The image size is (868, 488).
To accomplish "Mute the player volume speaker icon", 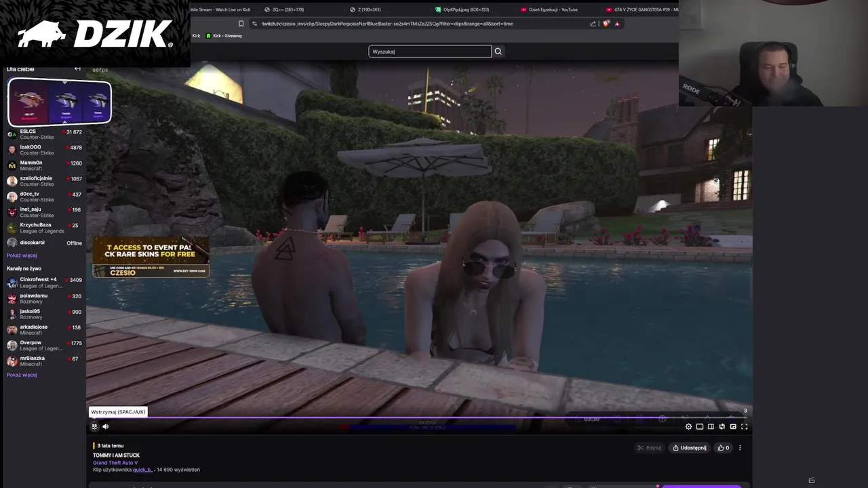I will [105, 426].
